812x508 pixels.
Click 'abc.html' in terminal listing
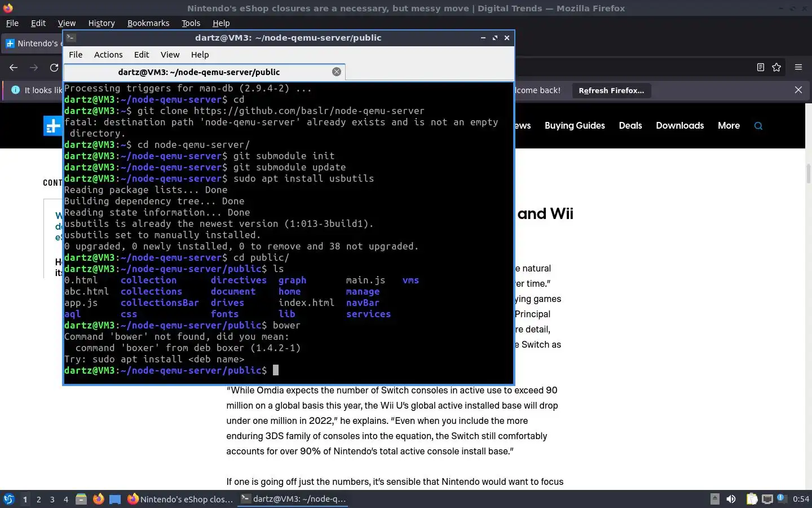click(86, 292)
